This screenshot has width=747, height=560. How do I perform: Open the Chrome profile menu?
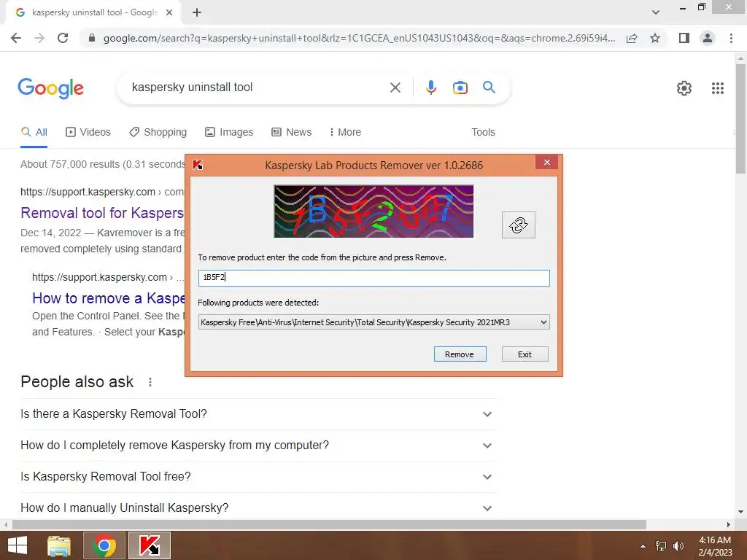(x=708, y=38)
